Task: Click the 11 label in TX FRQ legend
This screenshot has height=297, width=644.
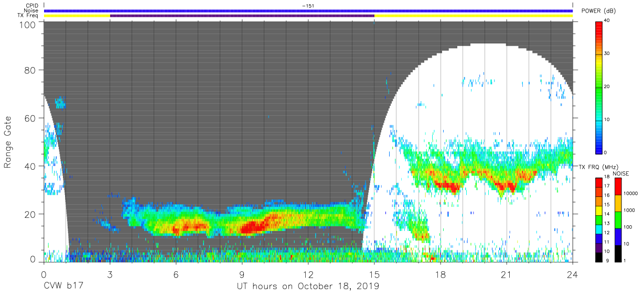Action: click(x=607, y=243)
